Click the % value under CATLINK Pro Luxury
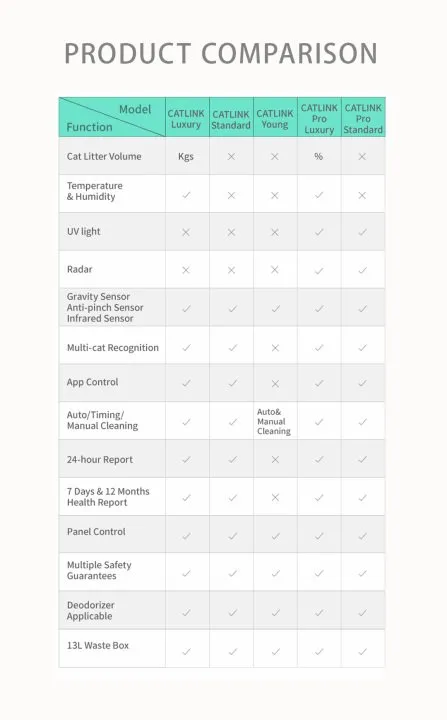Viewport: 447px width, 720px height. (x=318, y=157)
